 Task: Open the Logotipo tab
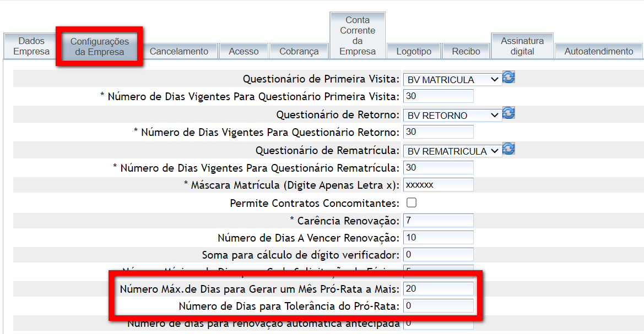pyautogui.click(x=414, y=51)
